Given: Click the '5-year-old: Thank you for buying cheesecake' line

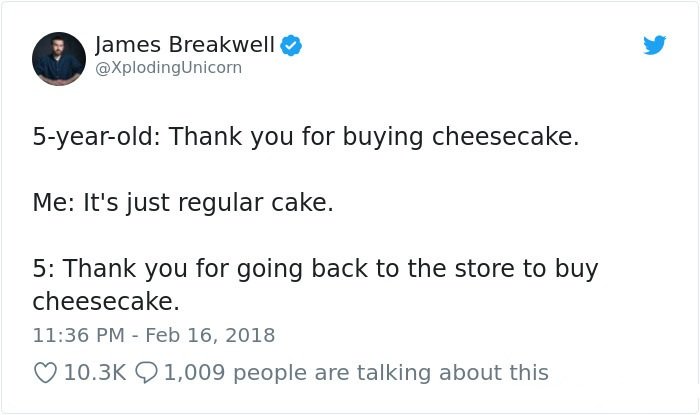Looking at the screenshot, I should (x=306, y=137).
